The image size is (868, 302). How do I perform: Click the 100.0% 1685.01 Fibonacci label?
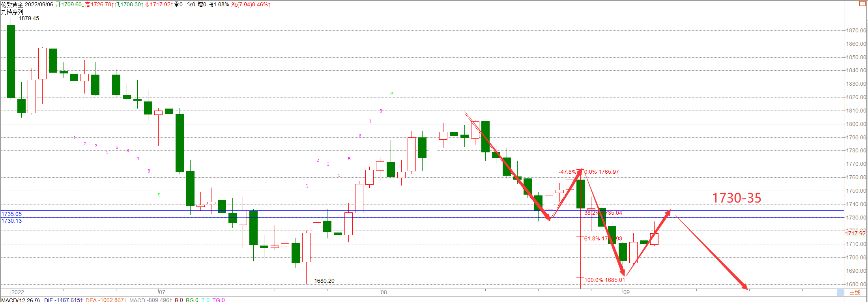click(605, 280)
